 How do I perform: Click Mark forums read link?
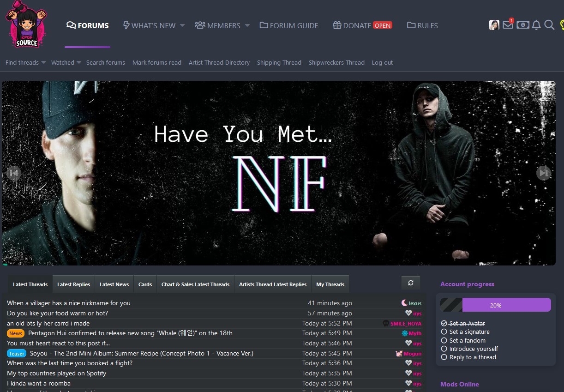click(x=157, y=62)
